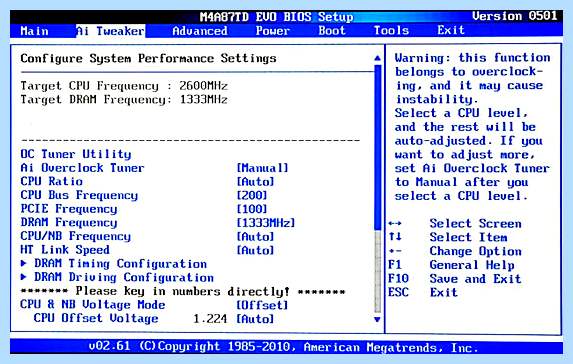Change Ai Overclock Tuner [Manual] value

(x=262, y=168)
